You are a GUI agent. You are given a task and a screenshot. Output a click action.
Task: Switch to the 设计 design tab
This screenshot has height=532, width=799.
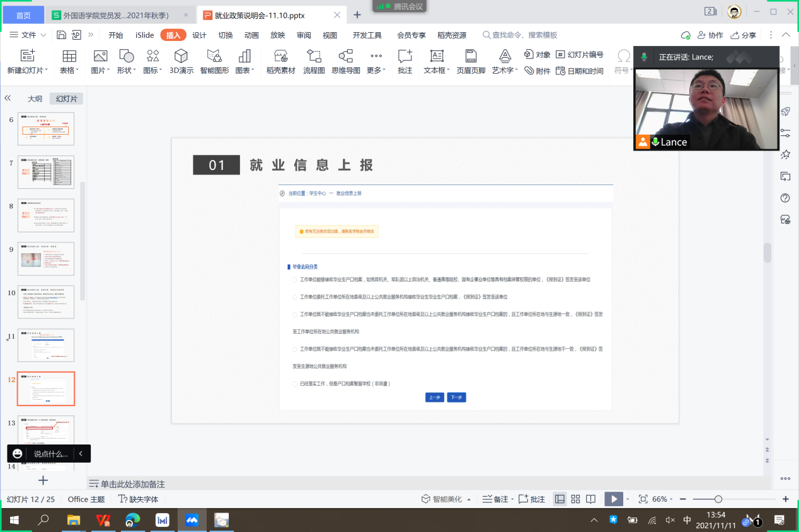200,35
